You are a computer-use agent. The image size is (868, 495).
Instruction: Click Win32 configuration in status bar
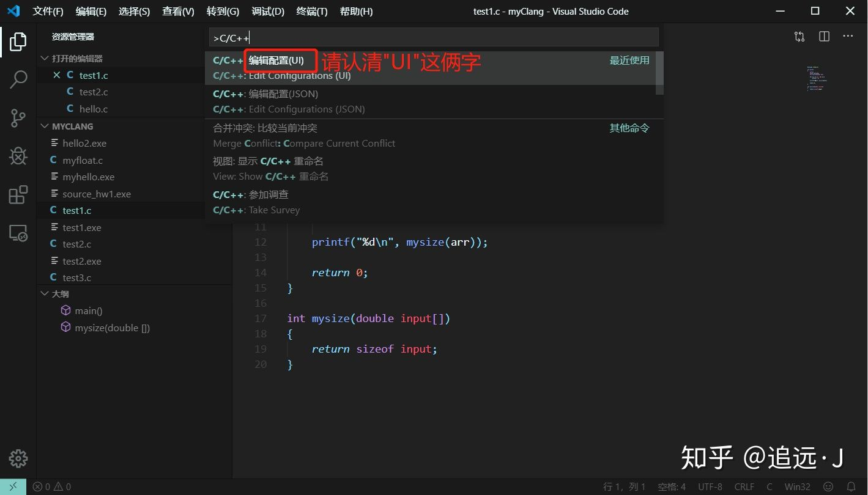click(798, 487)
